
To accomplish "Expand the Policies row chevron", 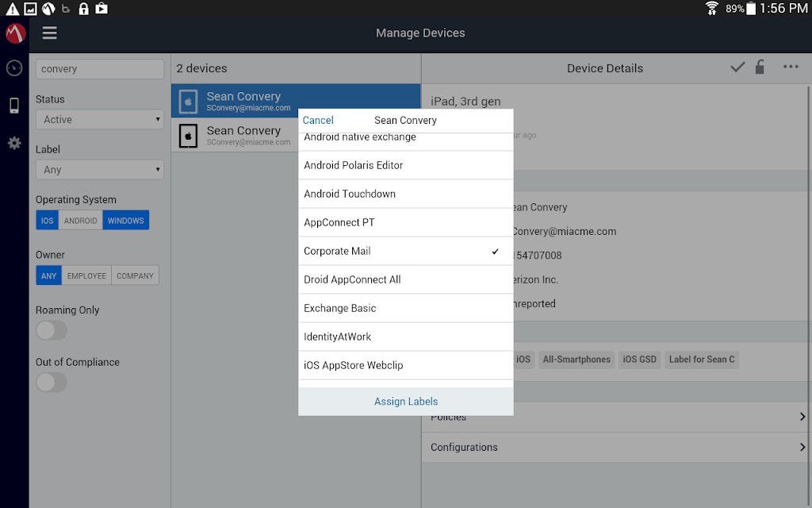I will (x=802, y=417).
